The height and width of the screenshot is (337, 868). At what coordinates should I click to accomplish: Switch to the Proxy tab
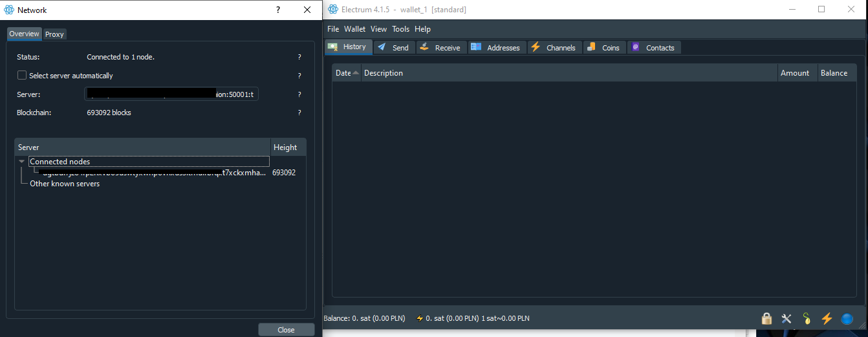point(54,34)
